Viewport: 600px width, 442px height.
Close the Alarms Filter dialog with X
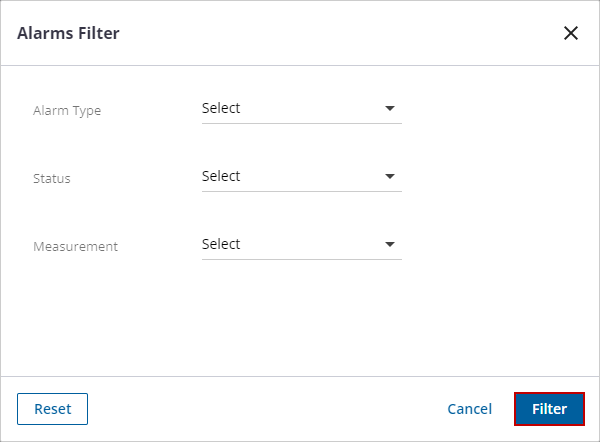coord(571,33)
